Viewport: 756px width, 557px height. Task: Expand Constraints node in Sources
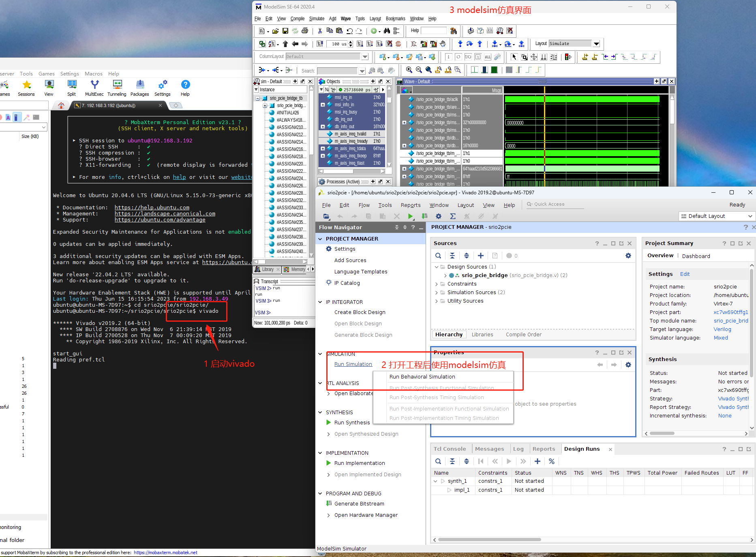(437, 284)
